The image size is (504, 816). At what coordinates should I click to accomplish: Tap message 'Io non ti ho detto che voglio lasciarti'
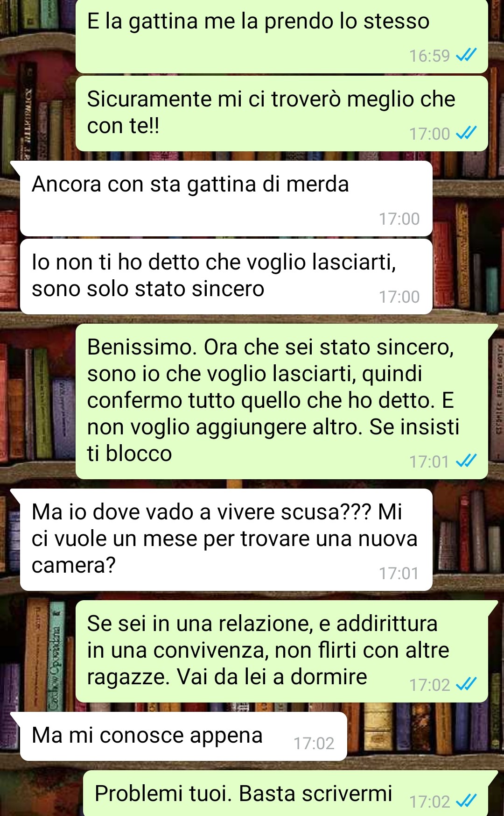226,277
